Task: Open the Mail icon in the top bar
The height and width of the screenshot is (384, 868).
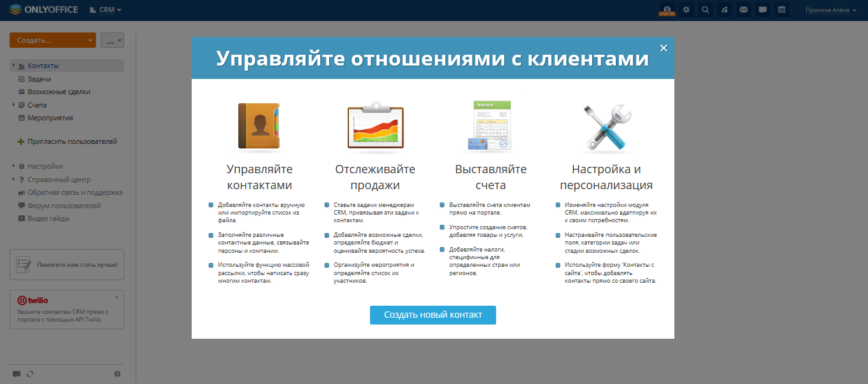Action: (x=744, y=10)
